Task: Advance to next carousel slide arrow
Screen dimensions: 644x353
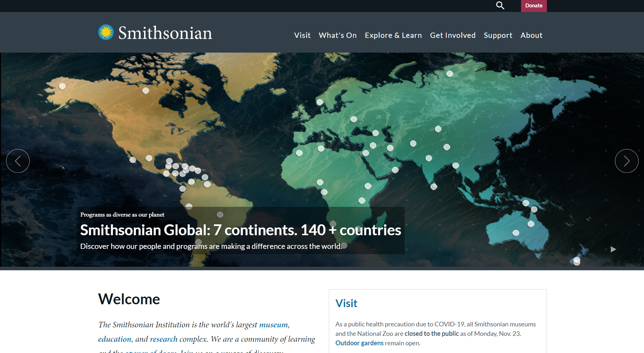Action: [x=626, y=161]
